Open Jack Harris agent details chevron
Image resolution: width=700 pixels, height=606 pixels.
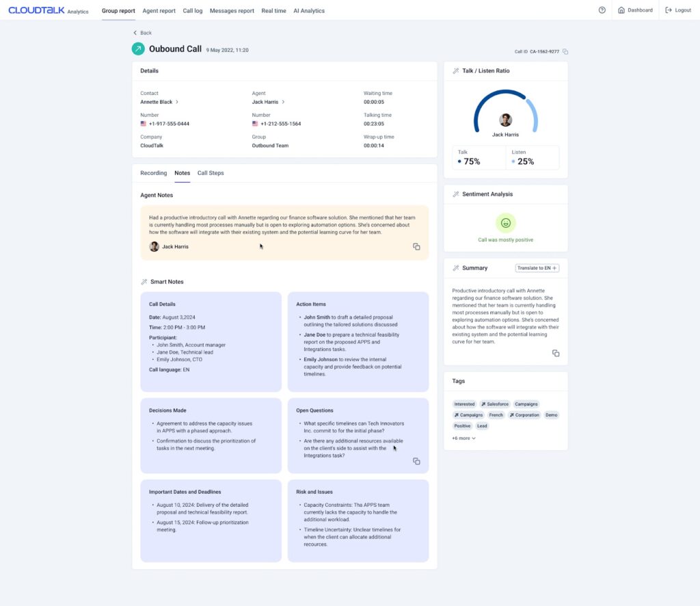tap(284, 102)
